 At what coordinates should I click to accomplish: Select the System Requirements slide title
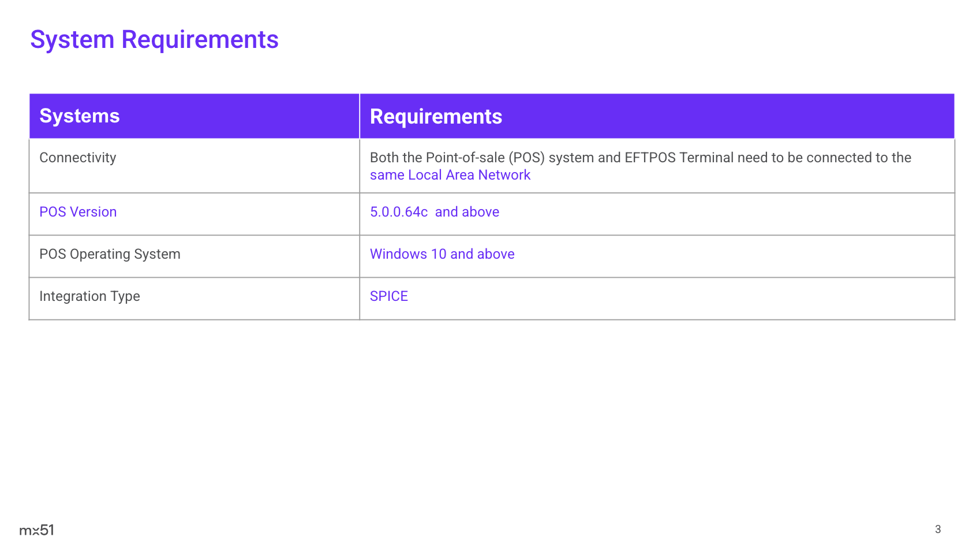[x=154, y=40]
